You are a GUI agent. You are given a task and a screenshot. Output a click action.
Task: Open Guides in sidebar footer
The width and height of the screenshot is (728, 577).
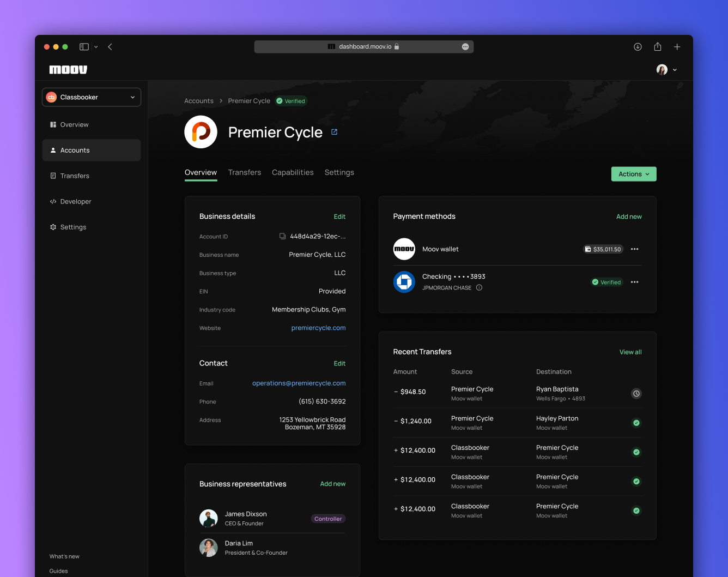coord(59,571)
